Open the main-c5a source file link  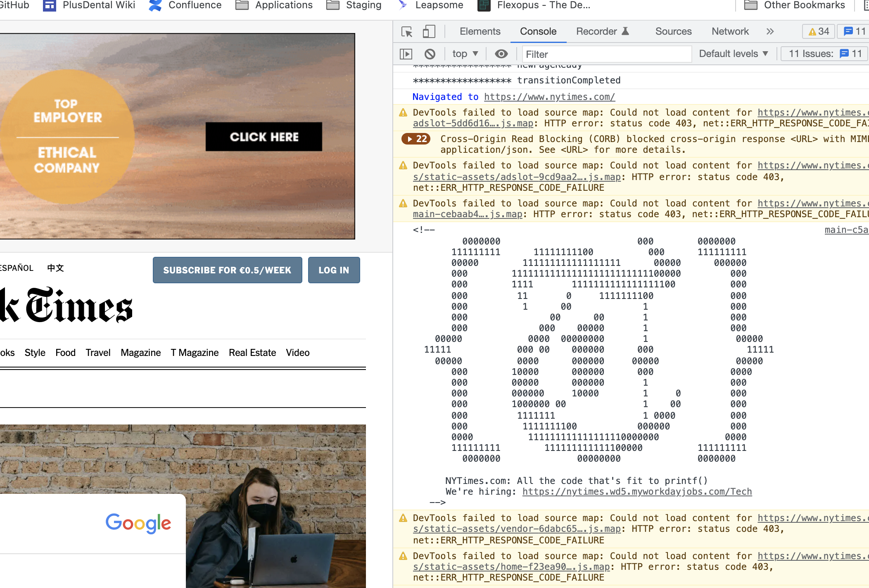pyautogui.click(x=846, y=230)
